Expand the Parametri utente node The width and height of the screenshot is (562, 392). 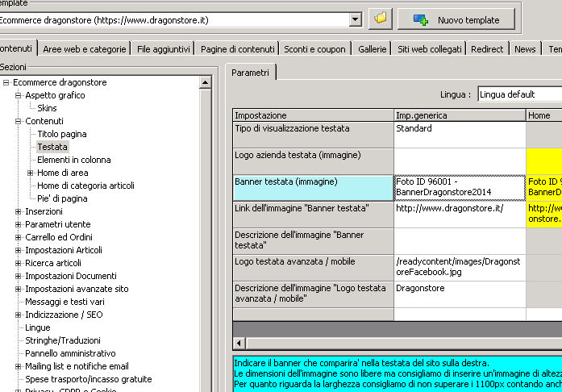pos(18,224)
